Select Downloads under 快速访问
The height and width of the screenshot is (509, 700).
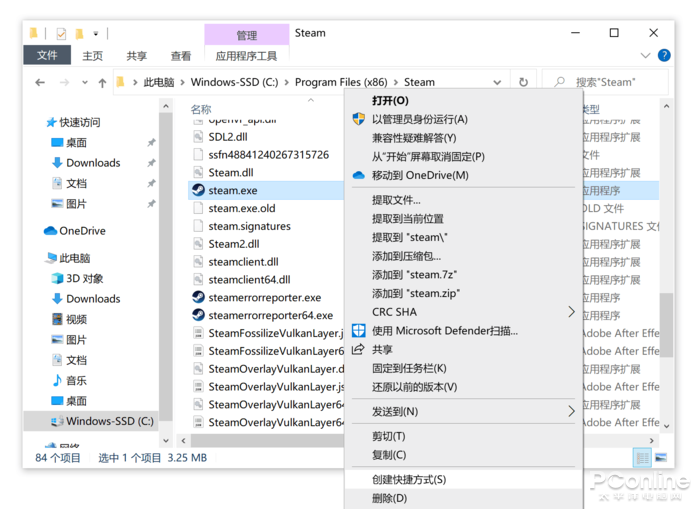(93, 163)
